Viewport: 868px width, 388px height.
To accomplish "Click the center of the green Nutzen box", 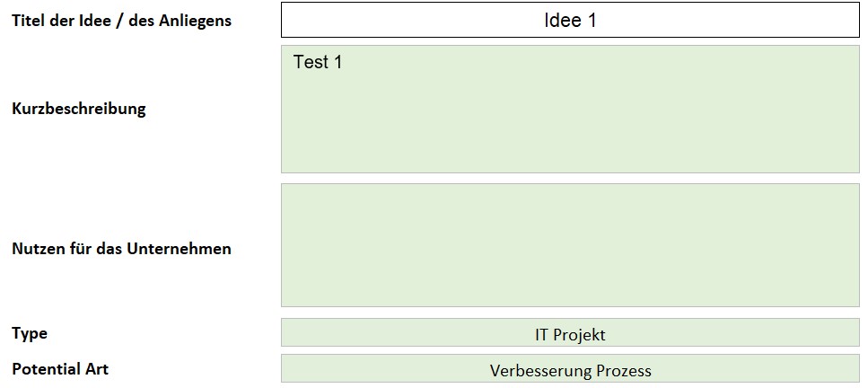I will coord(570,245).
